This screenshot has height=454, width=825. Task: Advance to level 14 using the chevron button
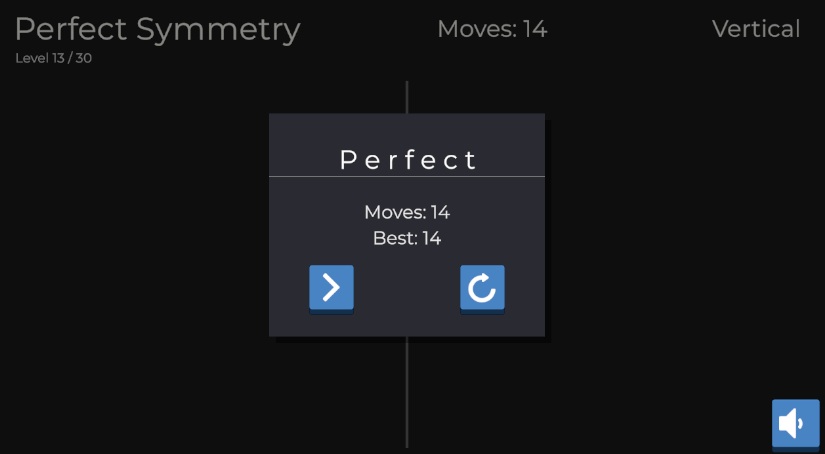coord(331,288)
